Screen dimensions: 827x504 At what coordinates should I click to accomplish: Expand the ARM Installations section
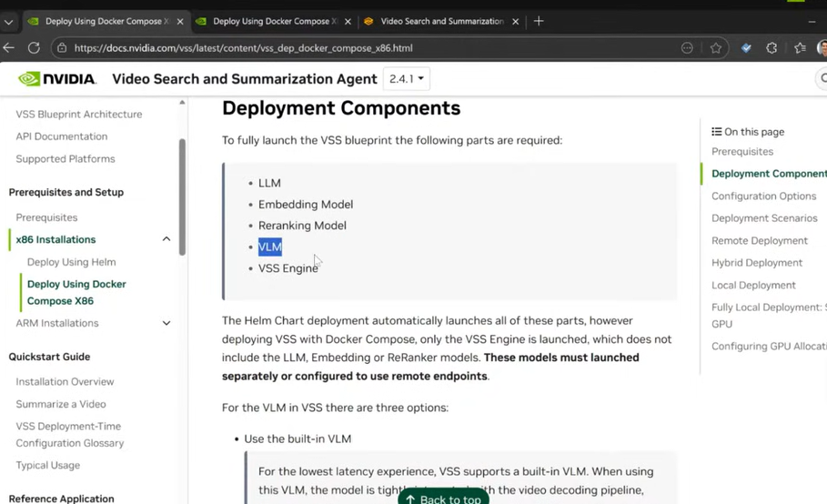coord(166,323)
